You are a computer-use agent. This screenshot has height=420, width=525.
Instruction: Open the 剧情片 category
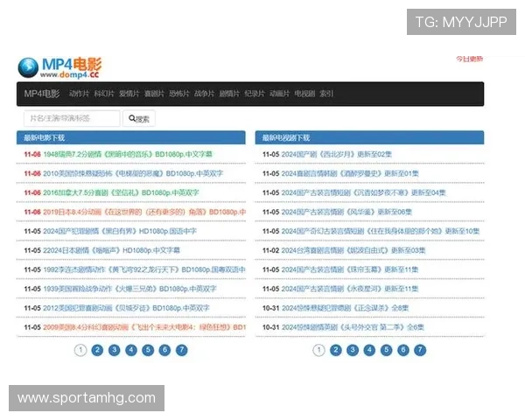point(229,94)
